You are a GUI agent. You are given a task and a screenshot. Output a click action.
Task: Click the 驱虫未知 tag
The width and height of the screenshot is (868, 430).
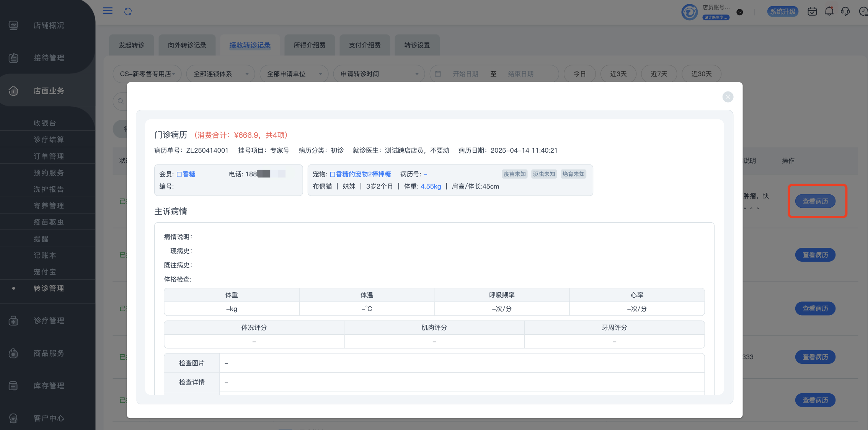[544, 174]
